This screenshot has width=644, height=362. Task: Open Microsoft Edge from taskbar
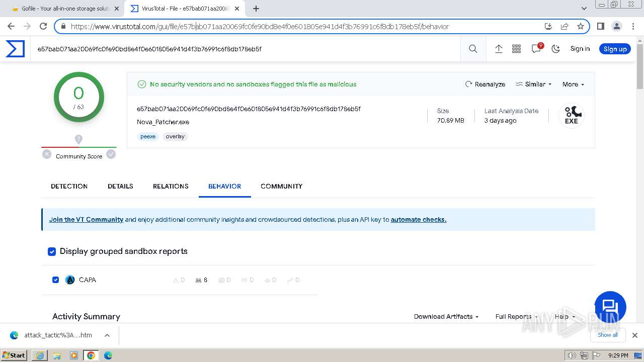[108, 355]
